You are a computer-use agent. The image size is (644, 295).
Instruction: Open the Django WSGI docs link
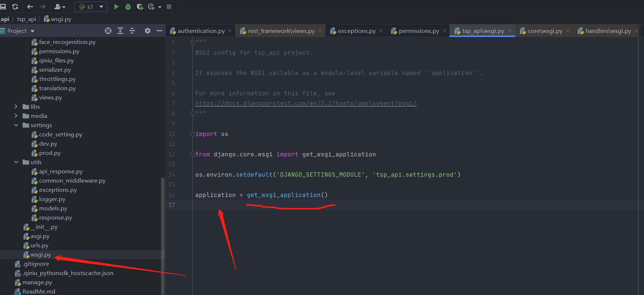pos(306,104)
